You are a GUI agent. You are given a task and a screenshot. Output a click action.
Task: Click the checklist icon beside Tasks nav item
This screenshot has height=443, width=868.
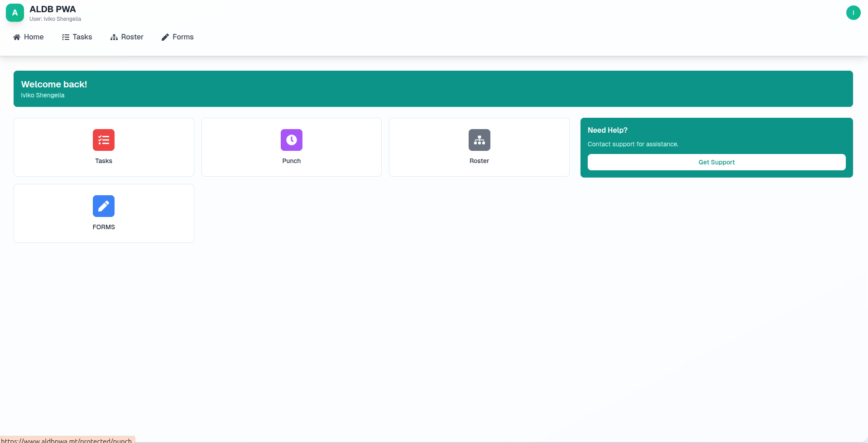pos(66,37)
